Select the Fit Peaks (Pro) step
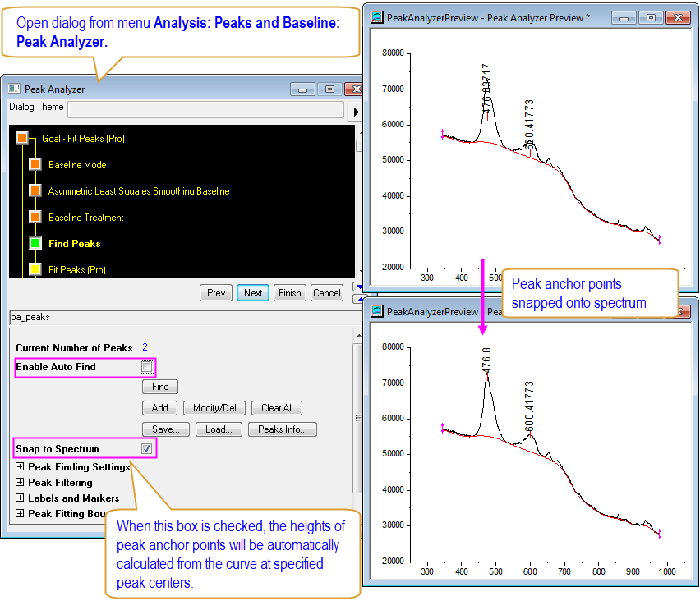 click(77, 270)
